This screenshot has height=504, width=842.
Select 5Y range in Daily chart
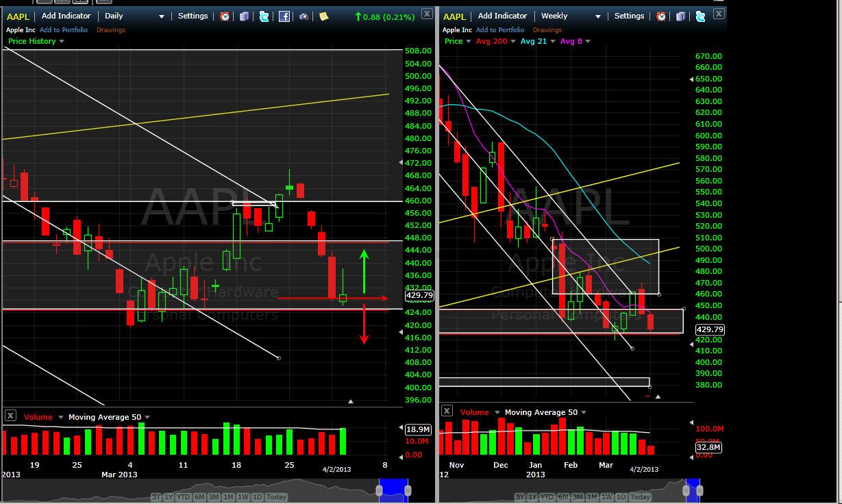[157, 496]
